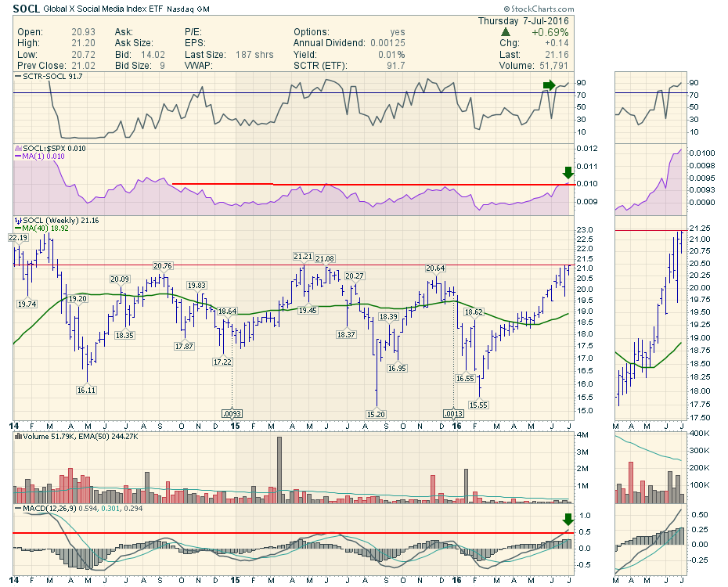Click the green up-triangle change indicator
Image resolution: width=728 pixels, height=587 pixels.
506,32
